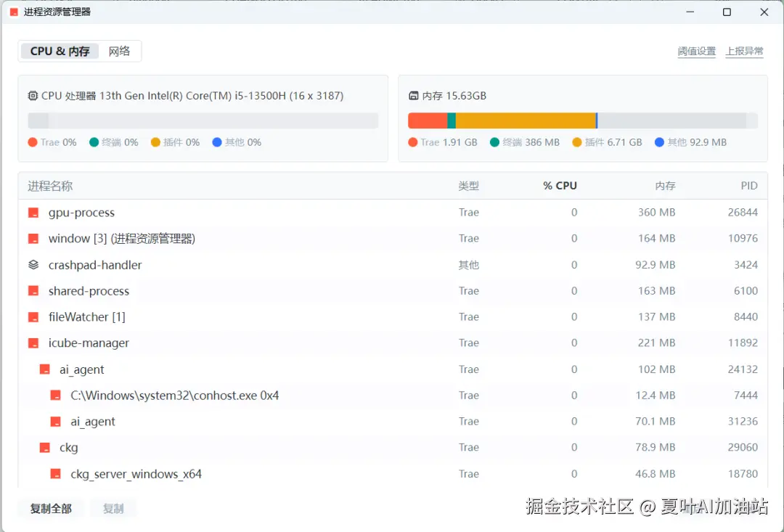
Task: Click the Trae app icon in title bar
Action: click(x=14, y=12)
